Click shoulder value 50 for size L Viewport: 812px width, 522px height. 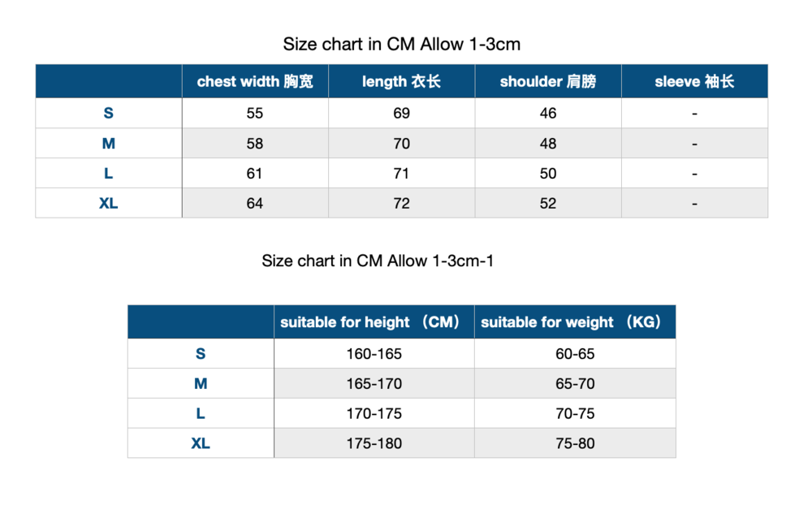pos(548,174)
